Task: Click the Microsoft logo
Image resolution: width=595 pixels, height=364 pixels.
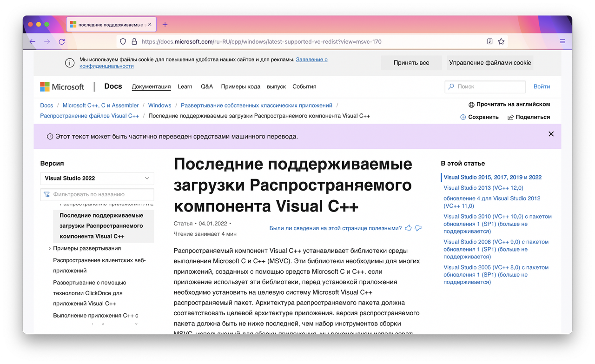Action: (62, 86)
